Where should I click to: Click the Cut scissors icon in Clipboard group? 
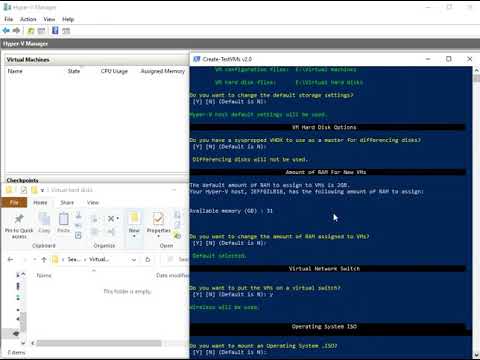click(x=78, y=215)
